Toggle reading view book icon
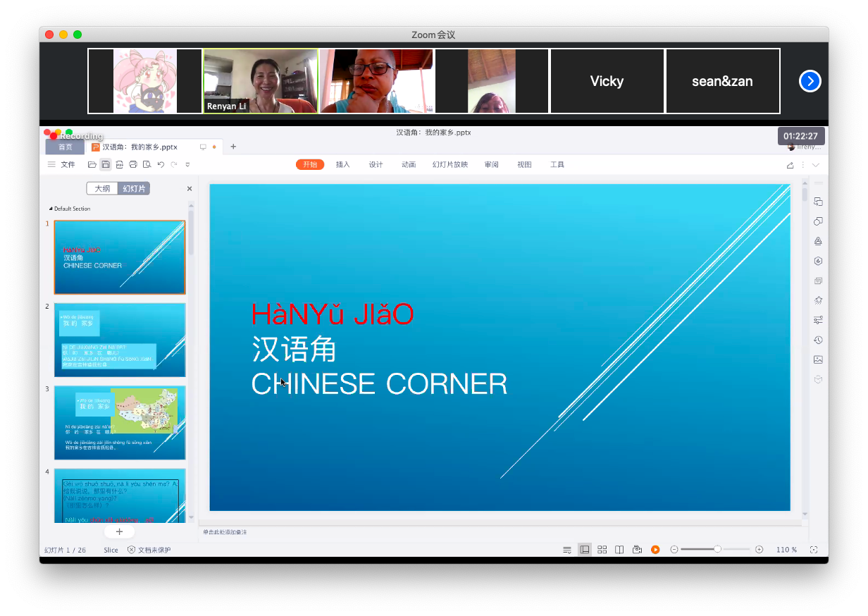Image resolution: width=868 pixels, height=616 pixels. coord(619,550)
